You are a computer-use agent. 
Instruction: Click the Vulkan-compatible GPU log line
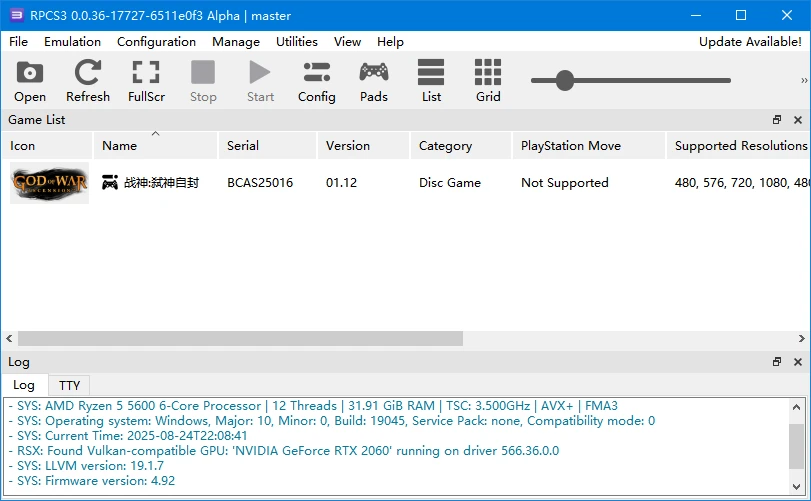point(283,451)
